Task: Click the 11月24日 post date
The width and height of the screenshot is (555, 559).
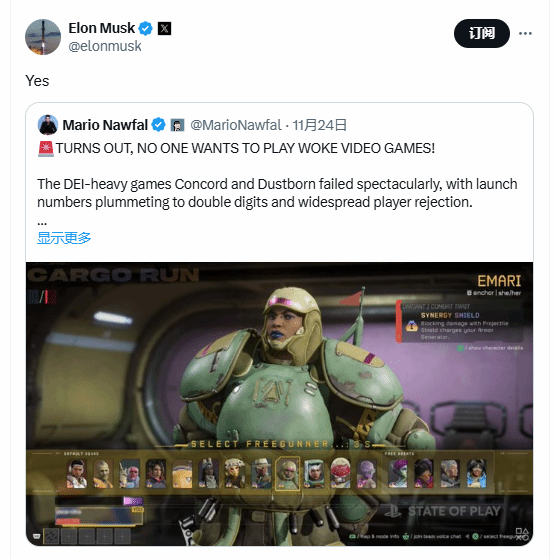Action: pos(319,125)
